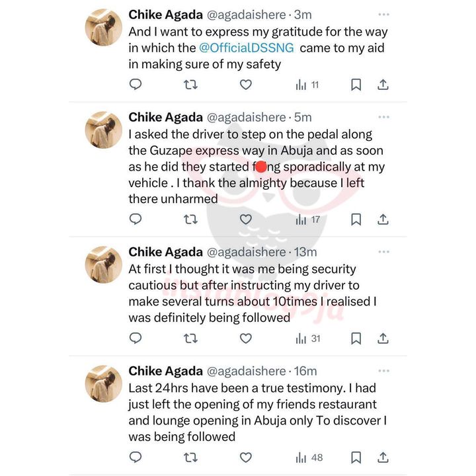Share the tweet with 17 views
Screen dimensions: 476x476
(382, 219)
